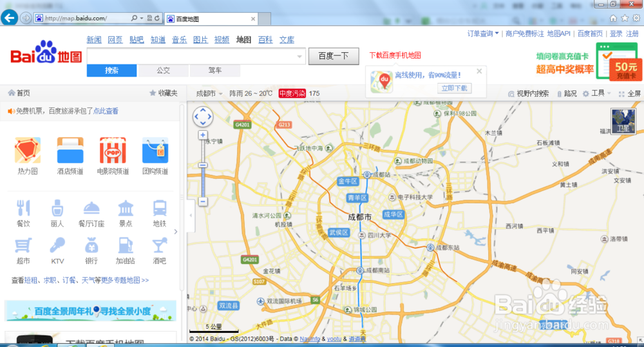Screen dimensions: 644x347
Task: Click the 中度污染 air quality badge
Action: tap(292, 93)
